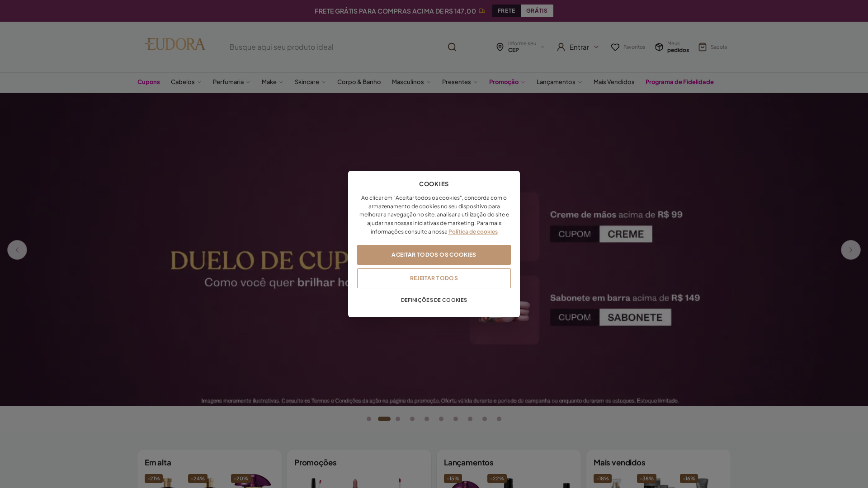Screen dimensions: 868x488
Task: Click the -21% discount badge
Action: point(154,479)
